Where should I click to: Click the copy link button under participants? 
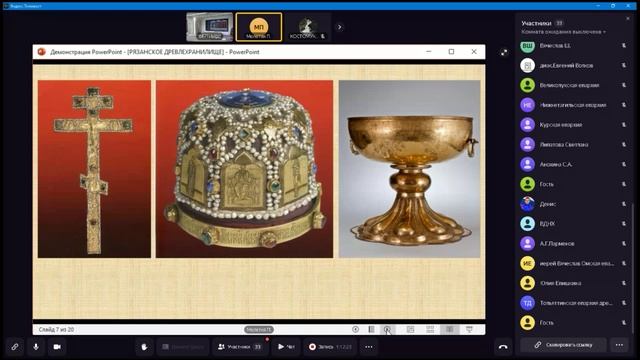pyautogui.click(x=563, y=345)
